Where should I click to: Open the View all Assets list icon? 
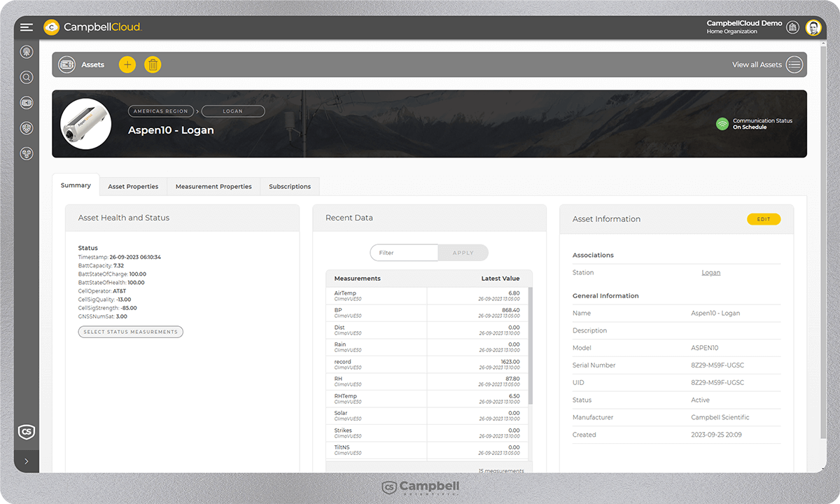click(794, 64)
